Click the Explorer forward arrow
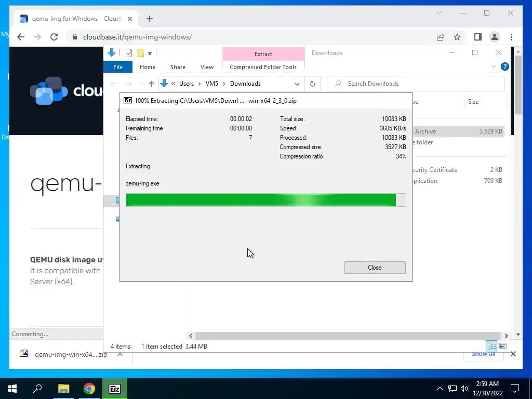 pyautogui.click(x=129, y=84)
